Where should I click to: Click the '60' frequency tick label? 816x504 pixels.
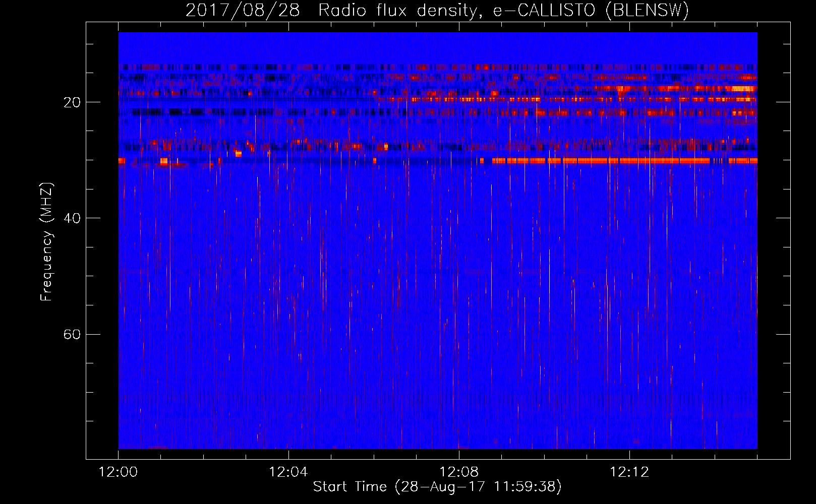pos(72,334)
